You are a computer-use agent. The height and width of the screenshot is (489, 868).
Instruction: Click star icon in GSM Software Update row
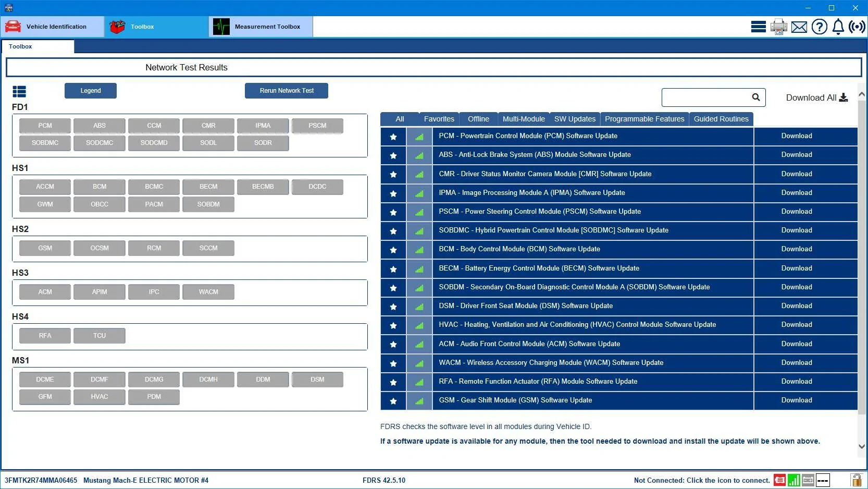click(x=393, y=401)
